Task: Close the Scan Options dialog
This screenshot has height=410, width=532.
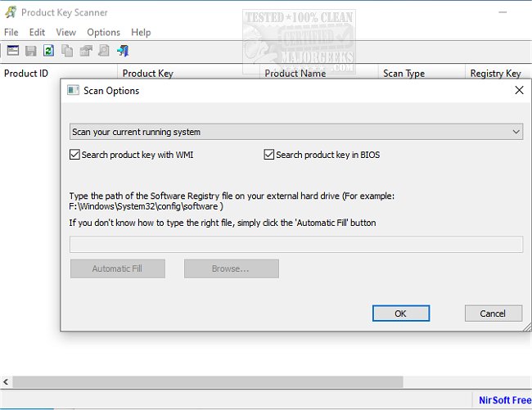Action: [x=519, y=91]
